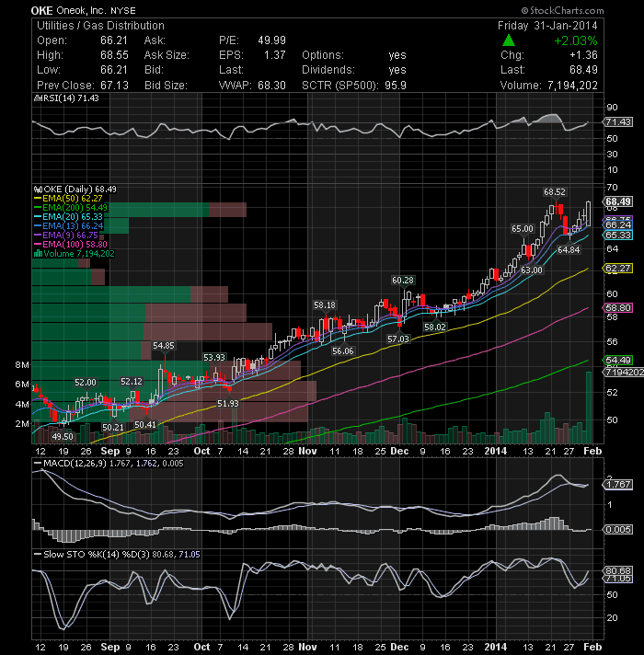Click the green 54.49 axis tag
644x655 pixels.
click(x=618, y=360)
